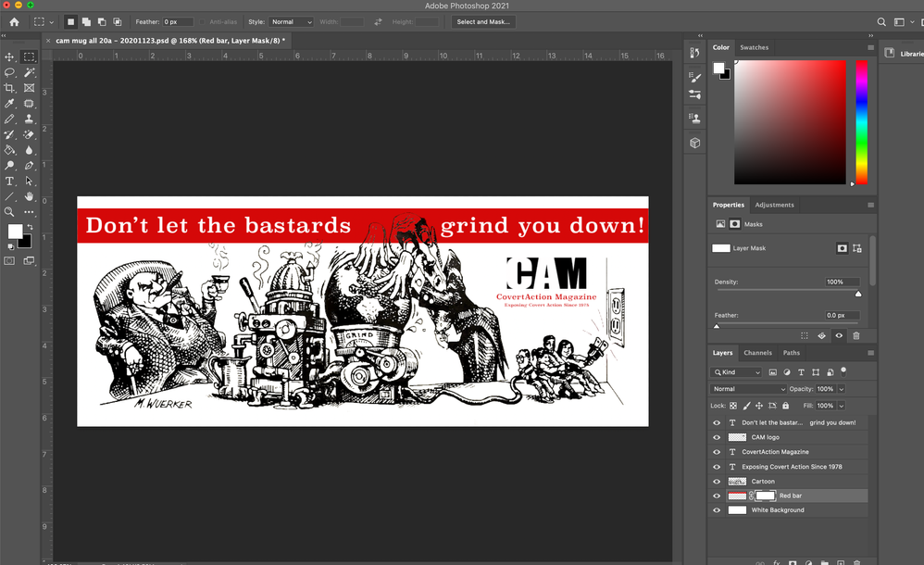Click the Feather input field in options bar
The width and height of the screenshot is (924, 565).
coord(178,21)
